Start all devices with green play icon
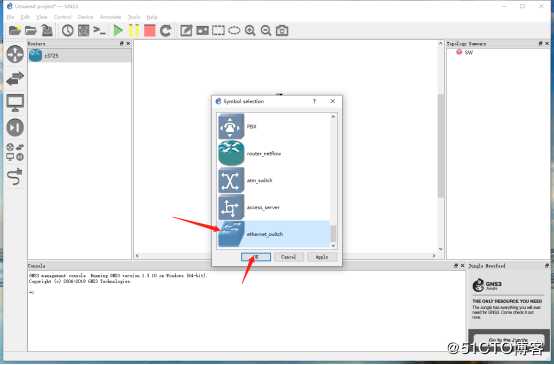This screenshot has height=365, width=554. (x=118, y=30)
